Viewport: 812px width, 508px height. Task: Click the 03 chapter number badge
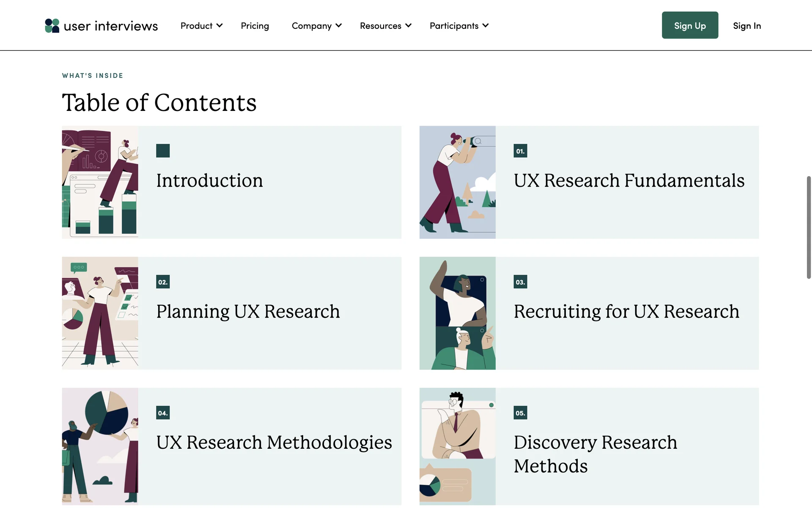click(x=520, y=282)
